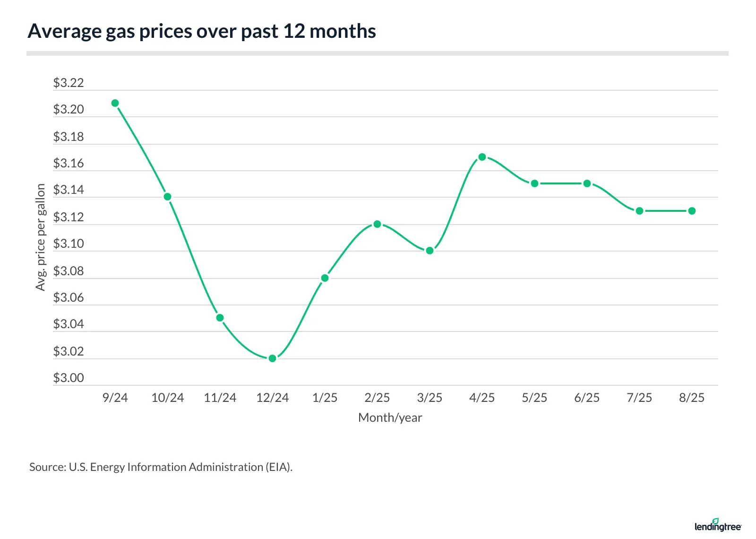Click the Month/year axis title
Image resolution: width=756 pixels, height=539 pixels.
(x=390, y=417)
